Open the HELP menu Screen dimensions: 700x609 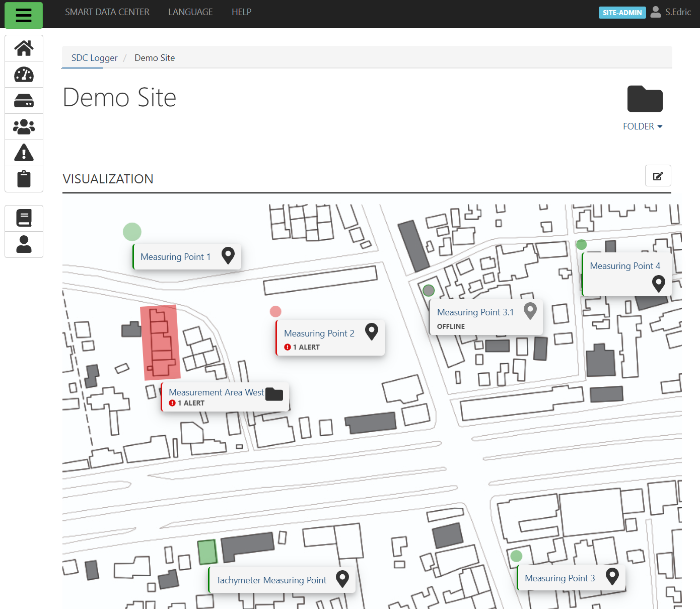(241, 12)
